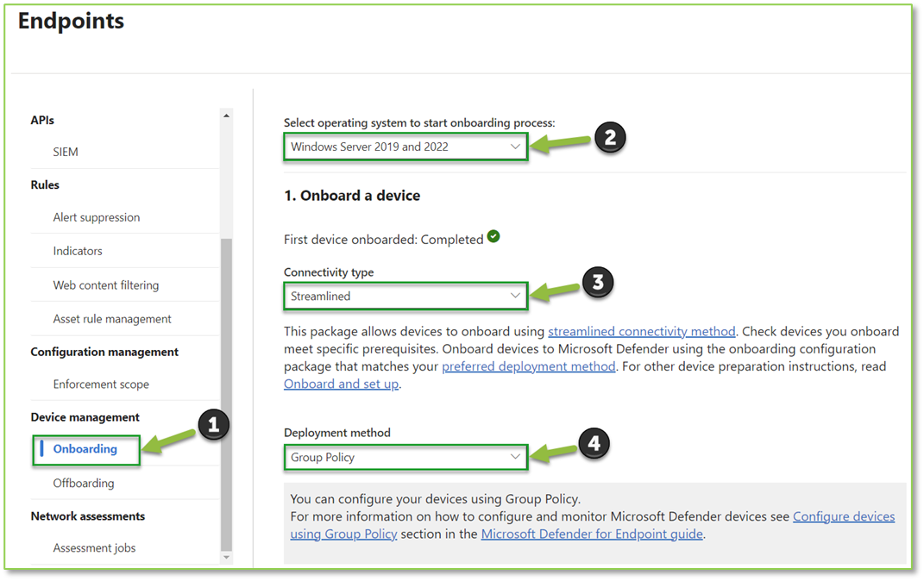Click the green Completed checkmark icon
924x581 pixels.
(493, 236)
